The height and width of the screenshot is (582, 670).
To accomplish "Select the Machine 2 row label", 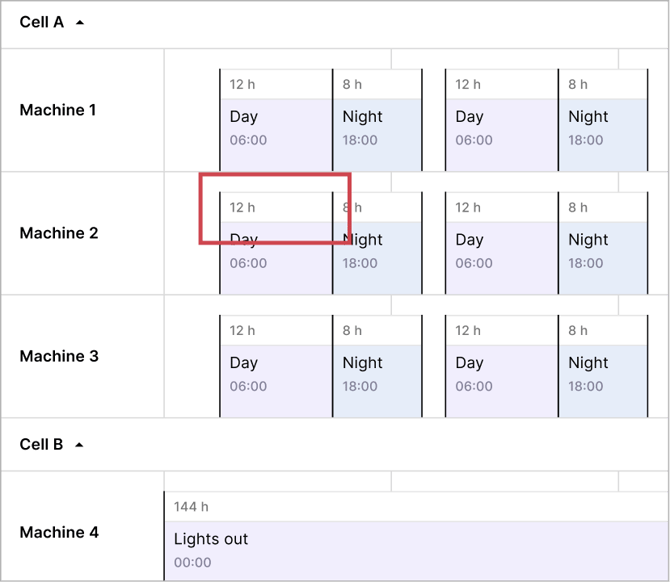I will click(59, 233).
